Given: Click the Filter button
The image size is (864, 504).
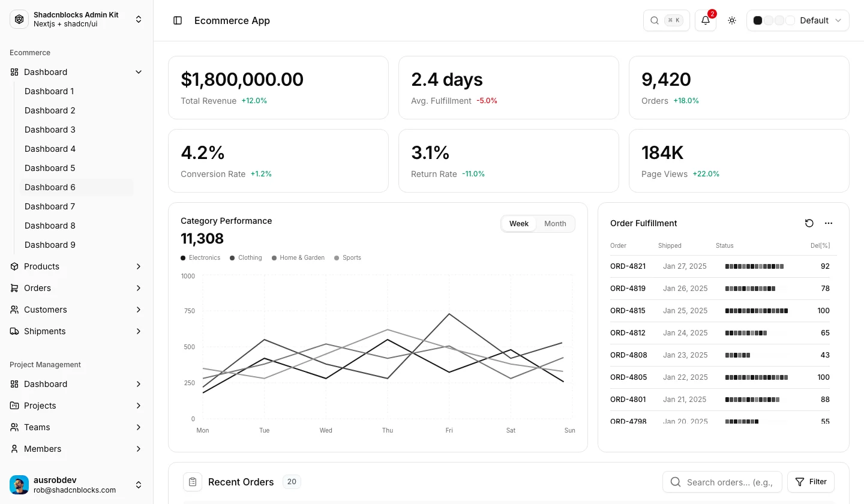Looking at the screenshot, I should (x=811, y=482).
